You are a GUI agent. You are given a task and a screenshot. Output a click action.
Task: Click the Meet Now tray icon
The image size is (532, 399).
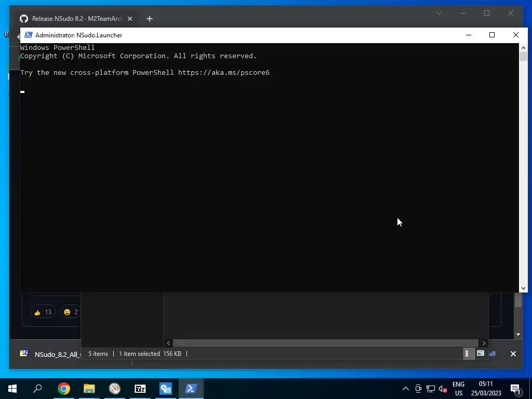coord(418,389)
